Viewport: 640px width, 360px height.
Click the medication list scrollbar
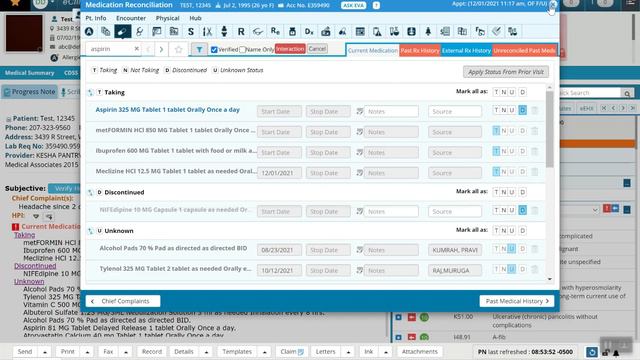pyautogui.click(x=549, y=129)
